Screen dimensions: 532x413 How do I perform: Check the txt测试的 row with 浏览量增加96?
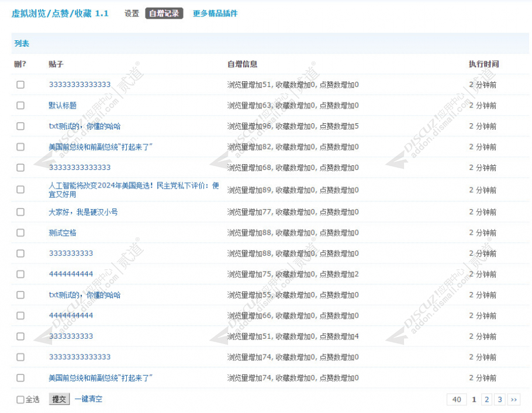pyautogui.click(x=20, y=126)
